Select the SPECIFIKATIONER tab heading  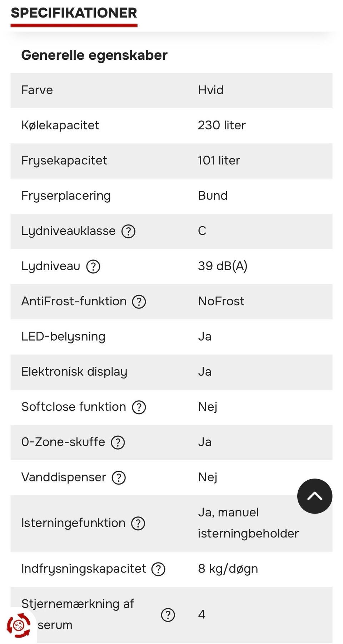(74, 14)
